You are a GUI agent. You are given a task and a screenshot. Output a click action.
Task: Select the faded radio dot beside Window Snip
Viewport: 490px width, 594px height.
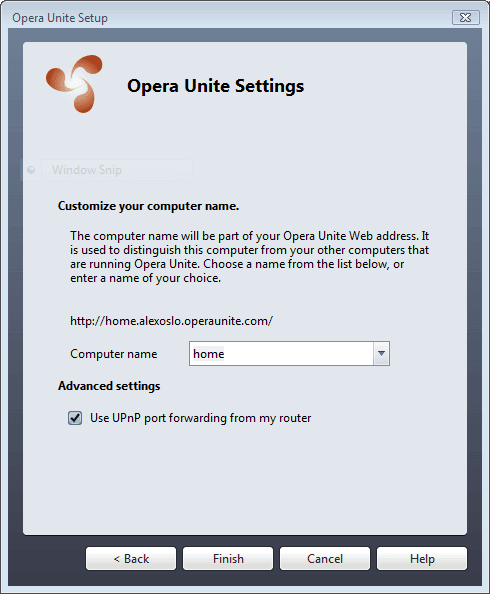[31, 170]
